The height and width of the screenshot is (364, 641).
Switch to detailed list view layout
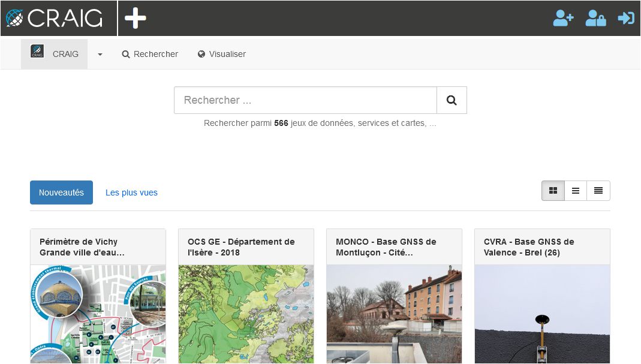(x=598, y=191)
